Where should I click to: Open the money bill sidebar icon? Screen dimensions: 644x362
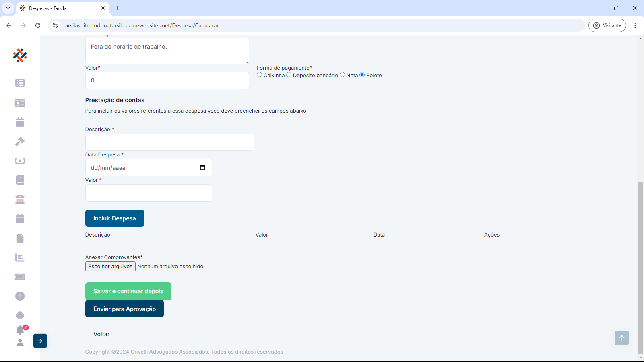pos(20,160)
